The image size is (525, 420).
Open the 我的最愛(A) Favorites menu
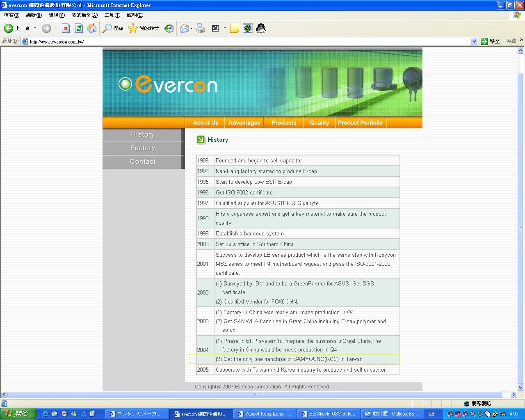[x=84, y=15]
